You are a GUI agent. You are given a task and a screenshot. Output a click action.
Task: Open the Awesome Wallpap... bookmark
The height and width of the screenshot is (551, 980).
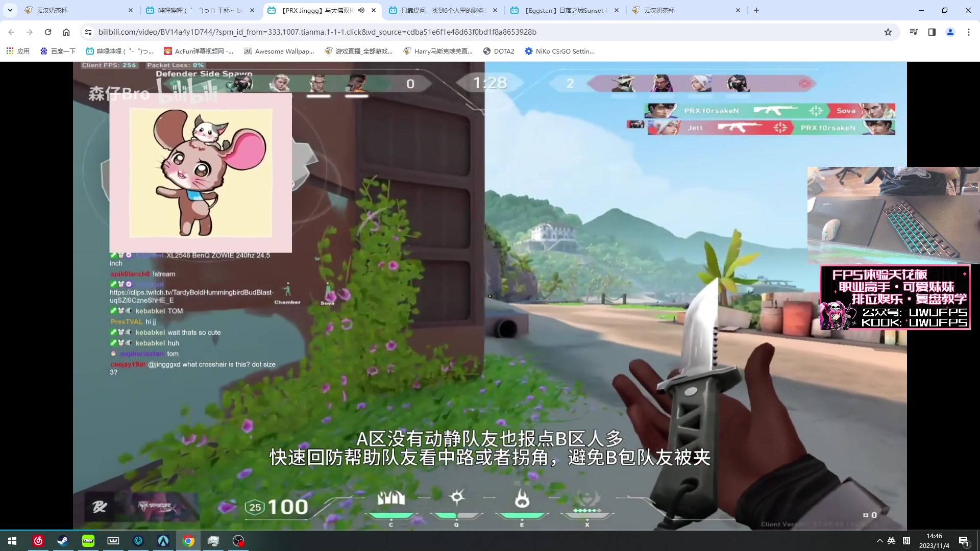click(x=279, y=51)
